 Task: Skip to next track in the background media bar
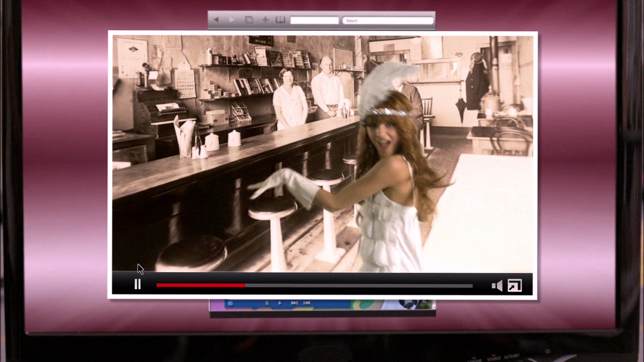(x=294, y=303)
